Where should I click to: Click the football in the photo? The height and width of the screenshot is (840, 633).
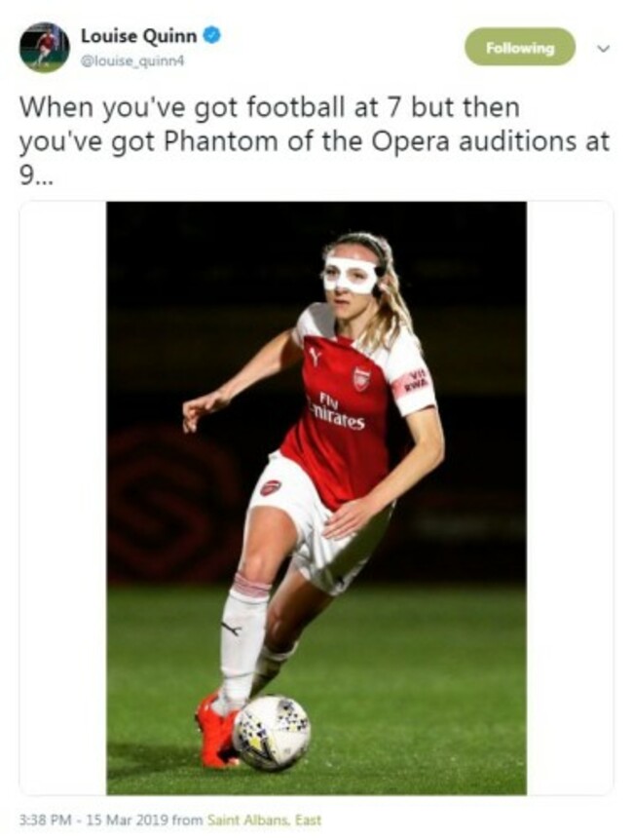click(272, 731)
